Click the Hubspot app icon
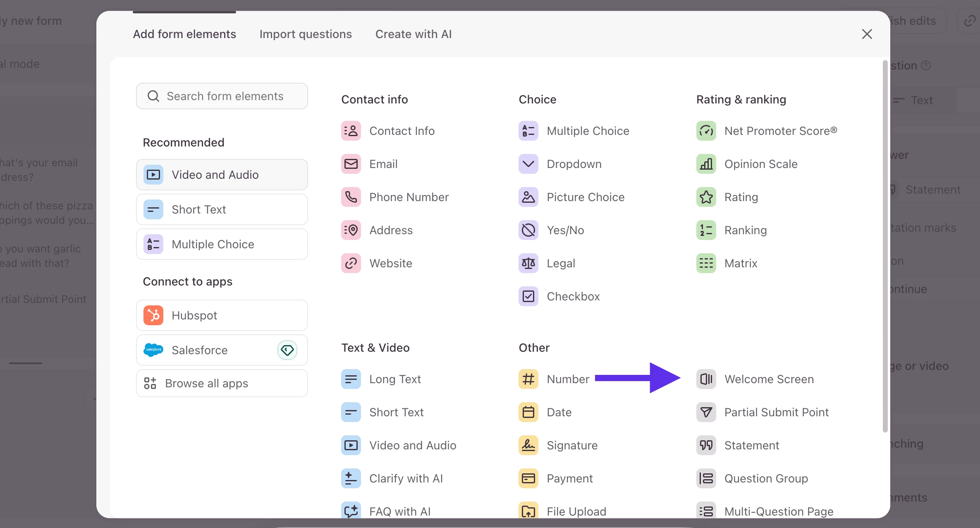 [153, 315]
